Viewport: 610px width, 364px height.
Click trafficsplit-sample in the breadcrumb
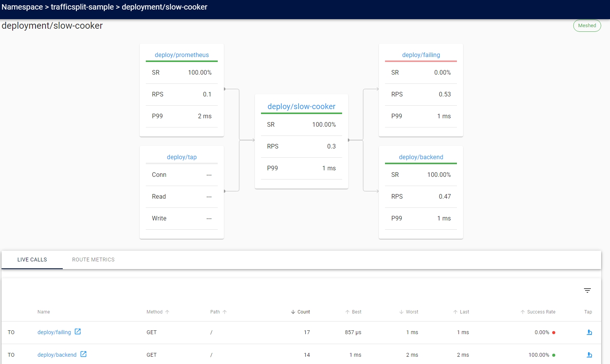click(x=82, y=7)
